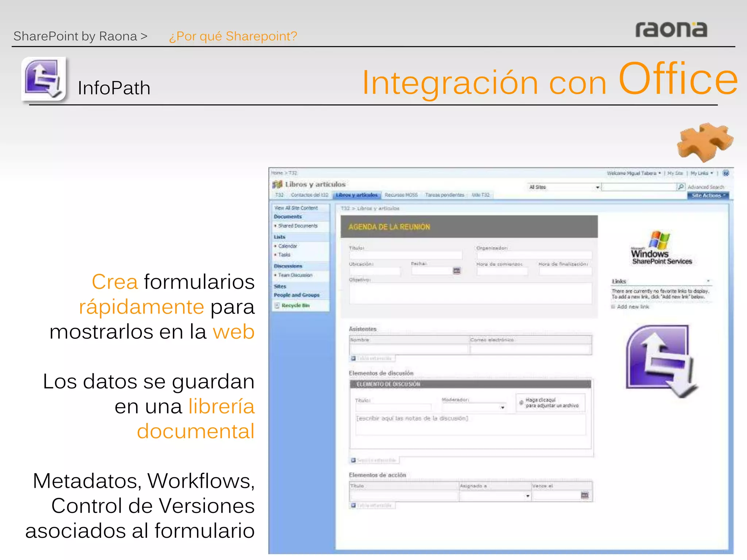Click the large InfoPath icon in the right column
This screenshot has width=747, height=560.
tap(662, 361)
